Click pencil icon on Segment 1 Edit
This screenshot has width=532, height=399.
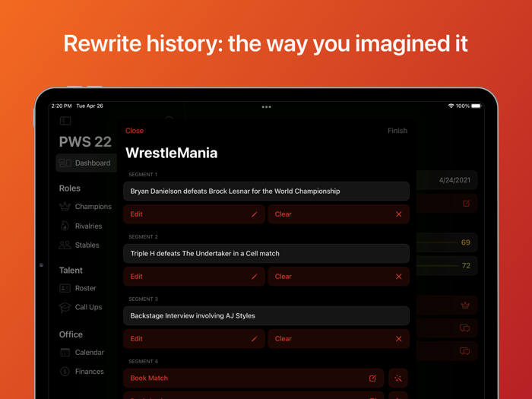coord(255,214)
